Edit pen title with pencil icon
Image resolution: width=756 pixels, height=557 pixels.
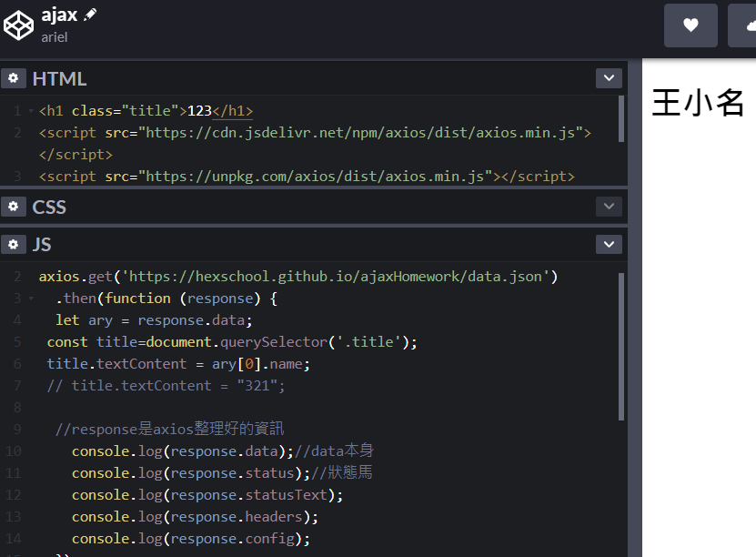[90, 15]
